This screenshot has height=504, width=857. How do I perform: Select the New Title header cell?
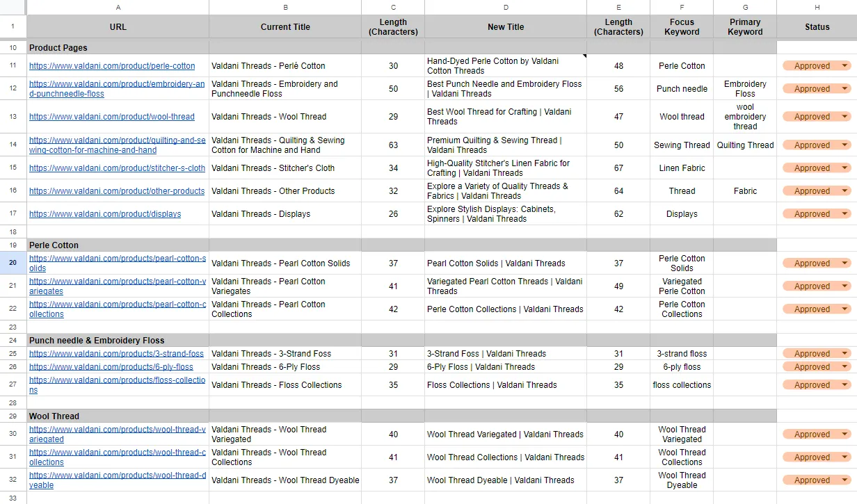506,27
